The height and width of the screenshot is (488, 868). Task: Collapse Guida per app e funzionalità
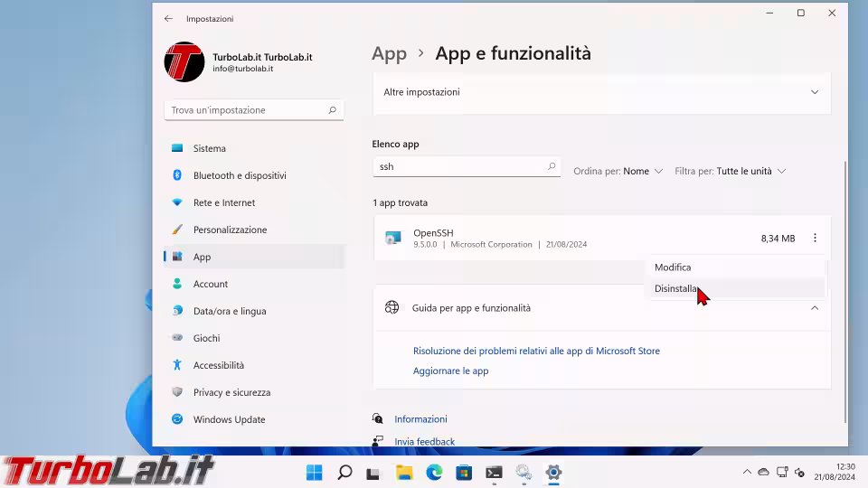pos(814,308)
